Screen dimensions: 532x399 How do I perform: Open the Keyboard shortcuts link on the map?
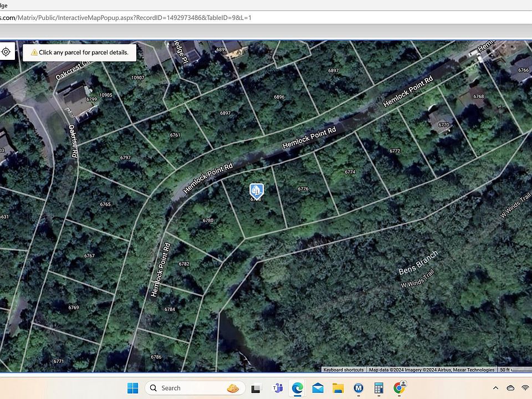point(344,370)
